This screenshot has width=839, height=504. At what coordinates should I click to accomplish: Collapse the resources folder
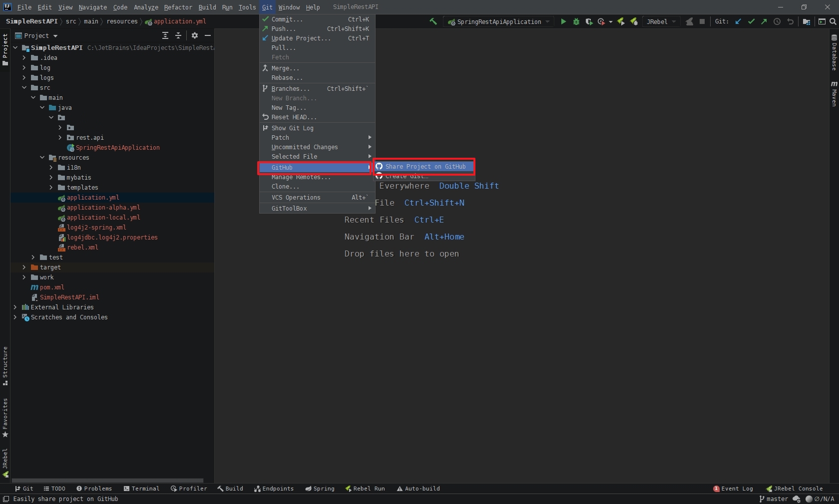(x=42, y=157)
